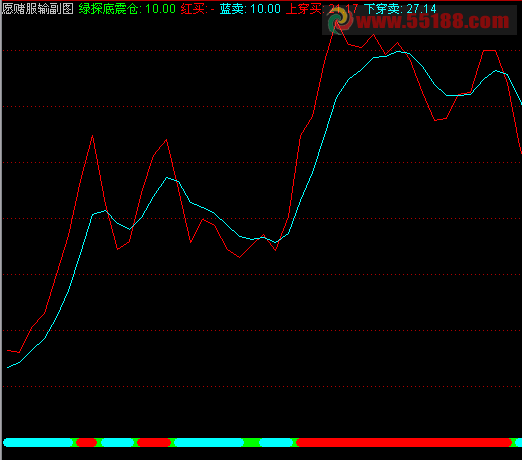The width and height of the screenshot is (522, 460).
Task: Click the longest middle cyan band segment
Action: coord(209,443)
